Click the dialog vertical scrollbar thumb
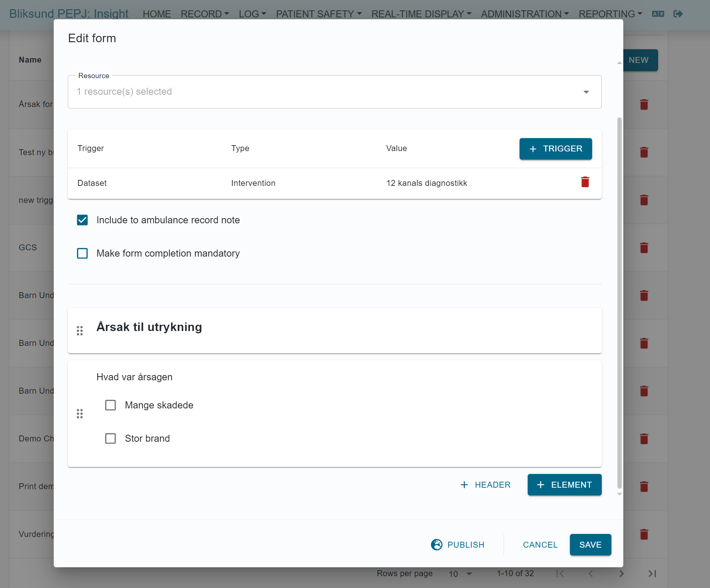 (619, 303)
